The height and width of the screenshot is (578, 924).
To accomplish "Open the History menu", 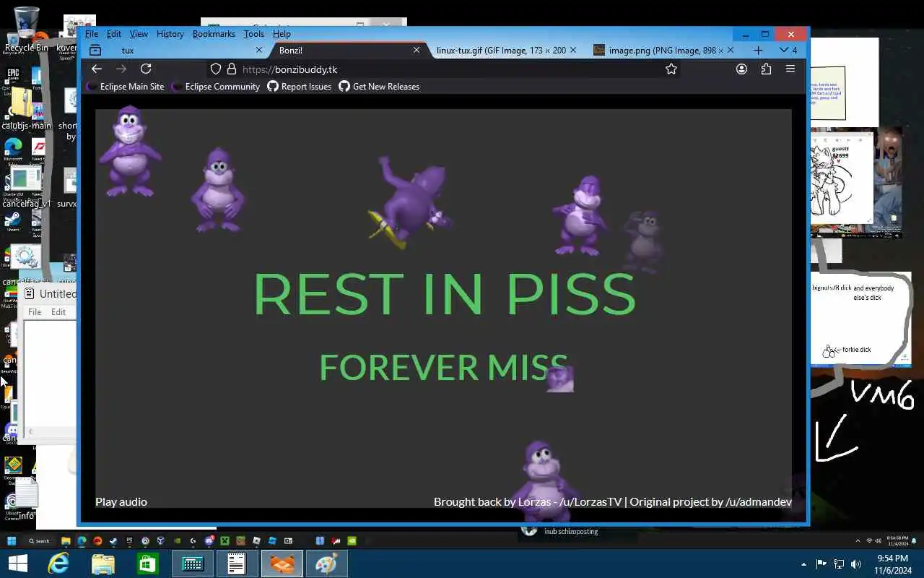I will (x=170, y=34).
